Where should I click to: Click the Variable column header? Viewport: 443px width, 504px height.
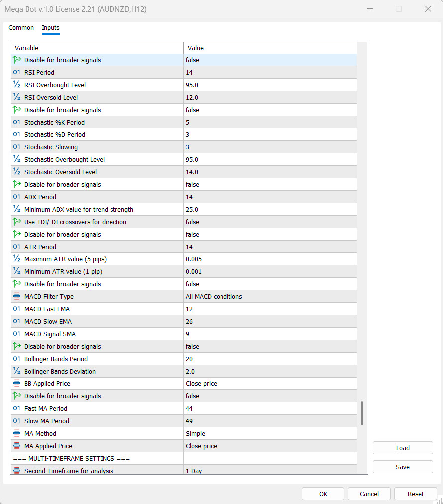[97, 48]
